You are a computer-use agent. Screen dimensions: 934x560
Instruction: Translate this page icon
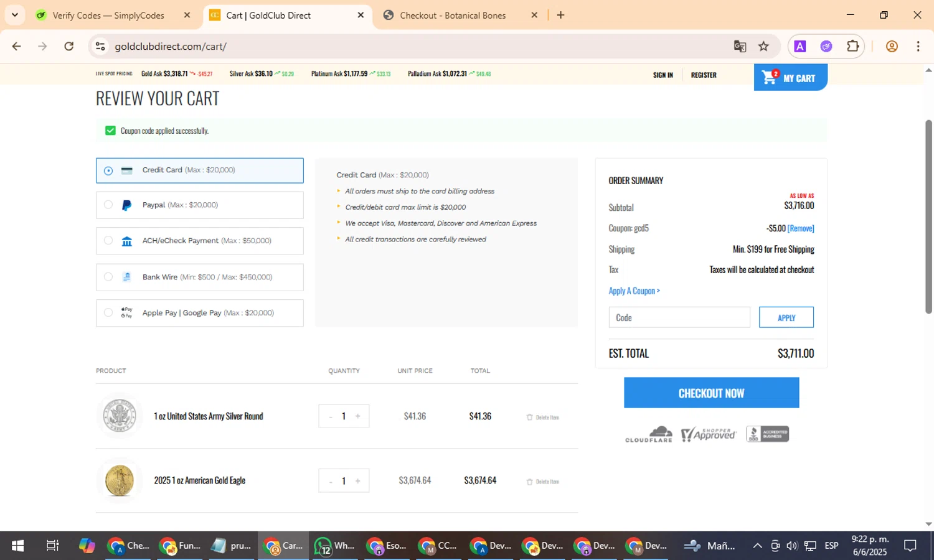coord(740,46)
